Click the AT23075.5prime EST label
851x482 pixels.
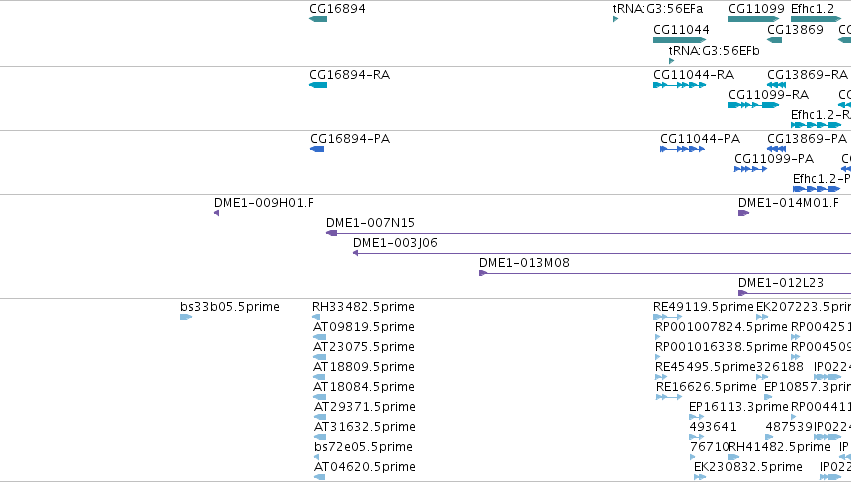tap(364, 347)
